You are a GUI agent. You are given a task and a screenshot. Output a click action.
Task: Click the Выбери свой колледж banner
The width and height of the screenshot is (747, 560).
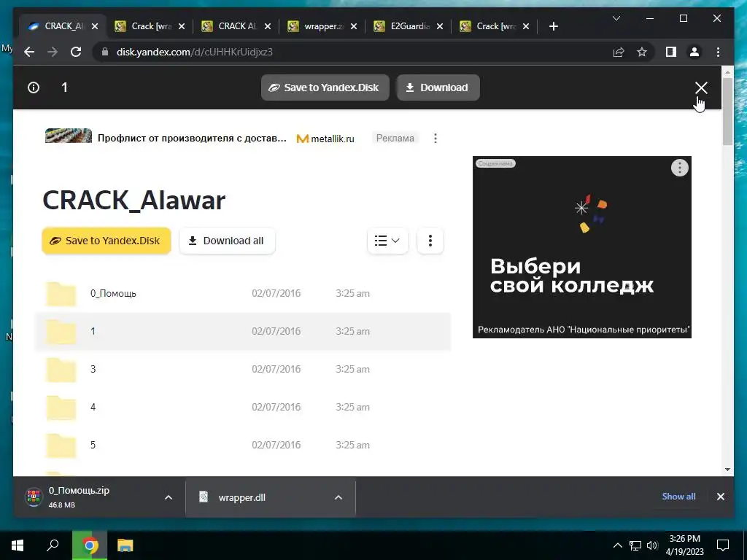(581, 247)
